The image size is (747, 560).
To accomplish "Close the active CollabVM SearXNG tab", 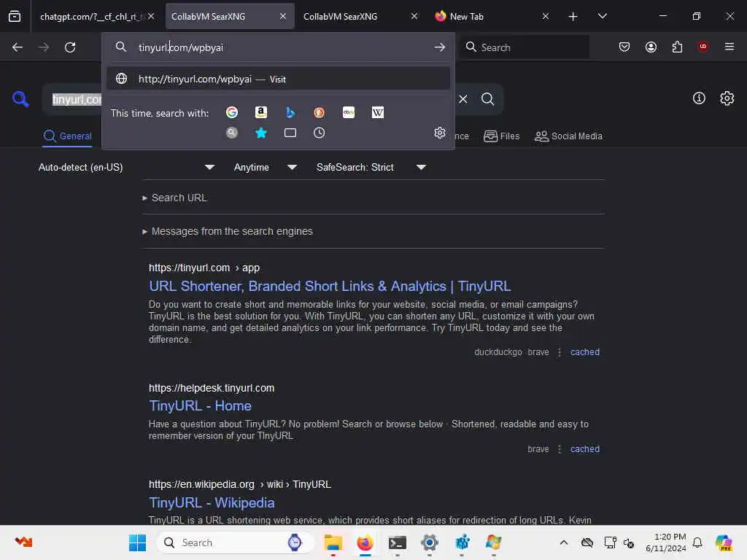I will [x=283, y=17].
